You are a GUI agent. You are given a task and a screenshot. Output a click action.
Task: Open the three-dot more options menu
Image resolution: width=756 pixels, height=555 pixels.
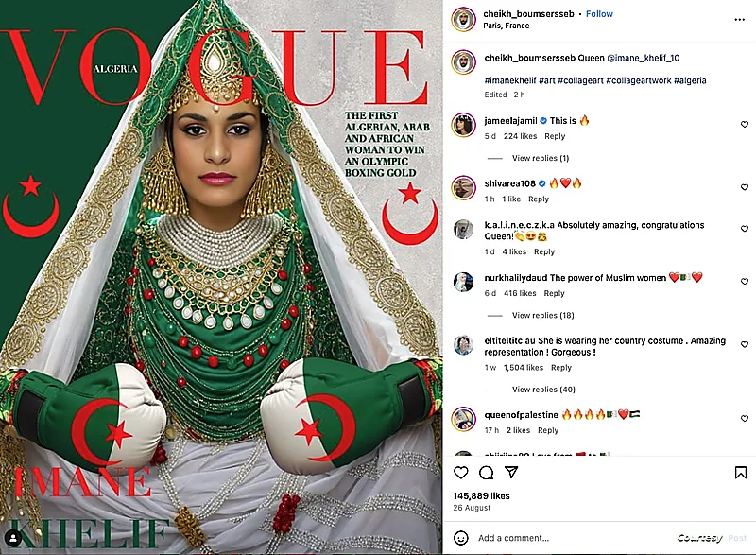740,19
